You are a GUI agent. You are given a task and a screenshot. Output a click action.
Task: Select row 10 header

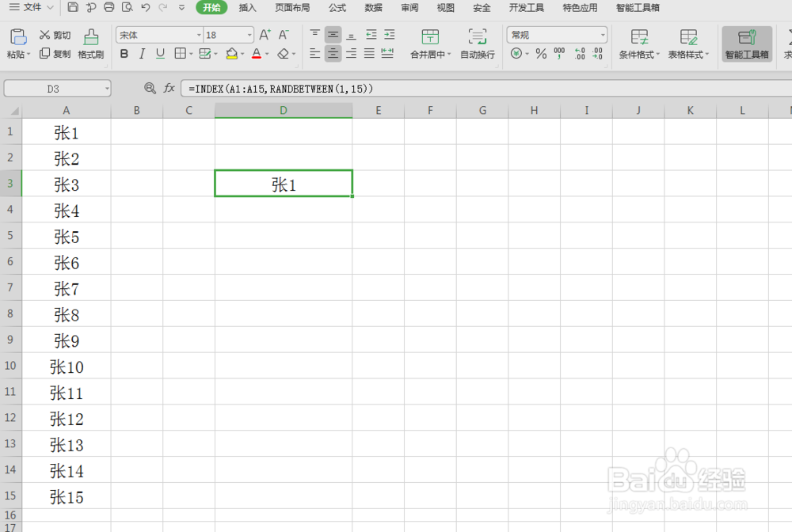coord(10,366)
